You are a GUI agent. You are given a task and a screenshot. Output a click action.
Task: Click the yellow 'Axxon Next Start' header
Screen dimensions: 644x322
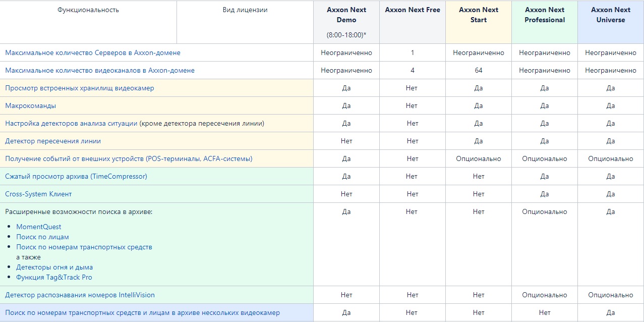tap(479, 15)
